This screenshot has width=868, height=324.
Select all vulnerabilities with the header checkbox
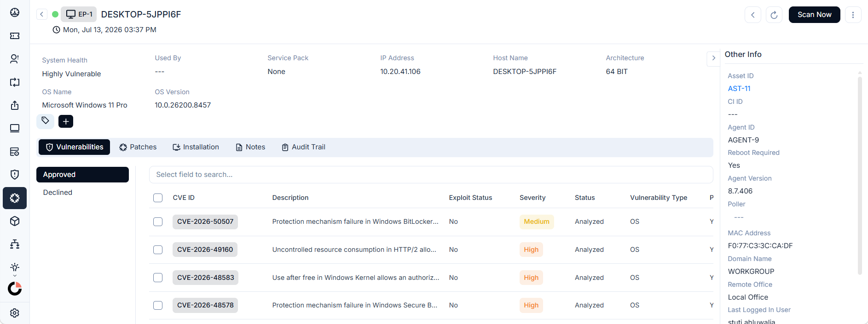(x=158, y=198)
